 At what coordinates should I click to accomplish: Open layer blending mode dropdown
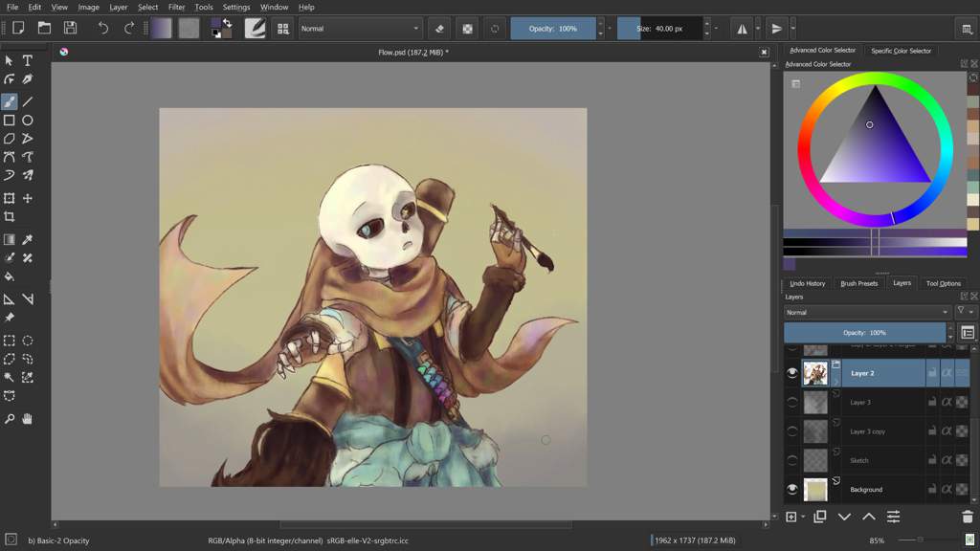pos(867,312)
